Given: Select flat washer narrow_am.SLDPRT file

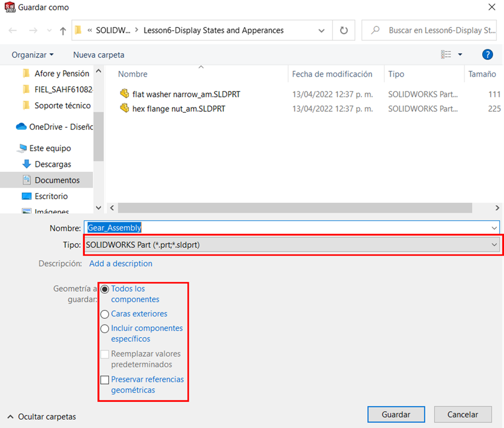Looking at the screenshot, I should (x=186, y=94).
